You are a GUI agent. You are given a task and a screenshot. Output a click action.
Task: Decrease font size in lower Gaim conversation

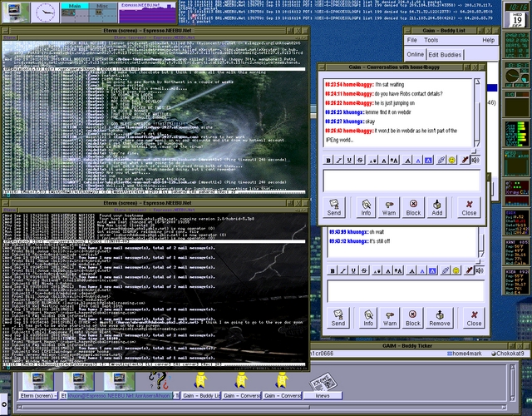click(x=377, y=270)
